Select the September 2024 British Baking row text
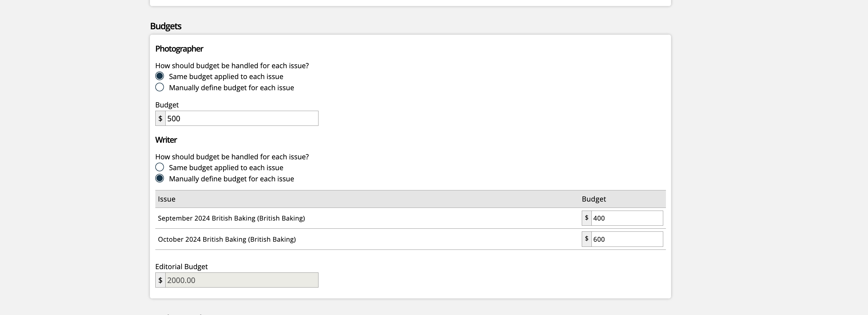The width and height of the screenshot is (868, 315). pyautogui.click(x=231, y=218)
